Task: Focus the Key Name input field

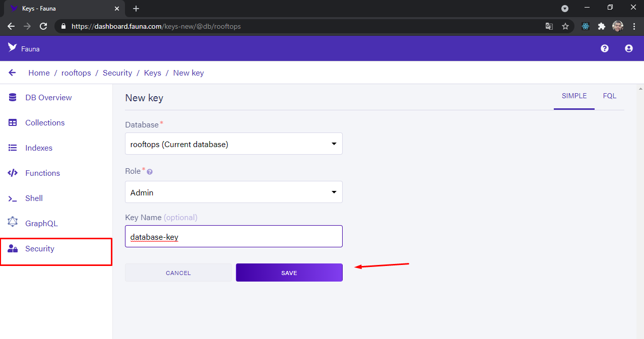Action: [x=234, y=236]
